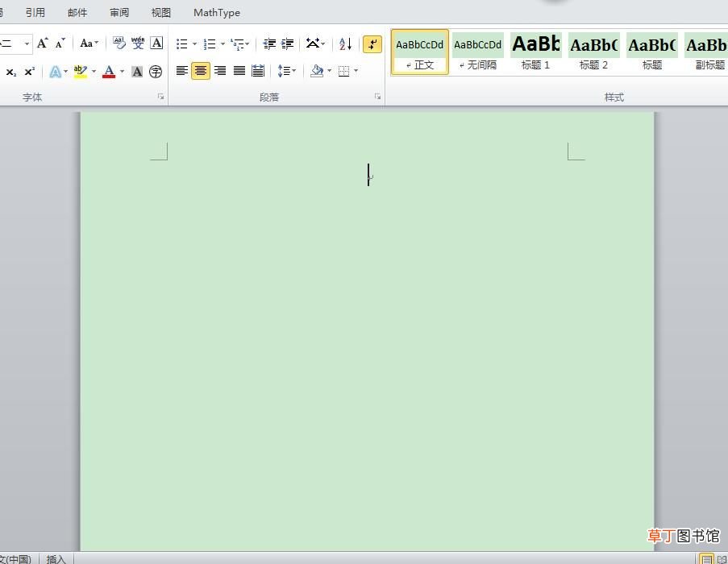Increase indent icon in paragraph group
The height and width of the screenshot is (564, 728).
(x=287, y=44)
